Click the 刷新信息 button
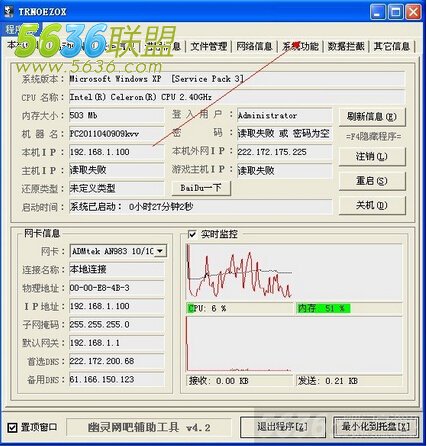Viewport: 427px width, 446px height. 372,117
